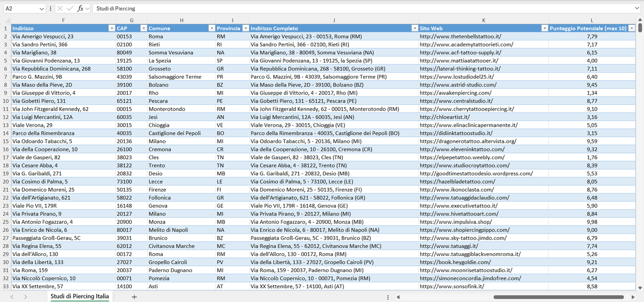Select the Studi di Piercing Italia sheet tab
The image size is (644, 302).
pos(79,296)
